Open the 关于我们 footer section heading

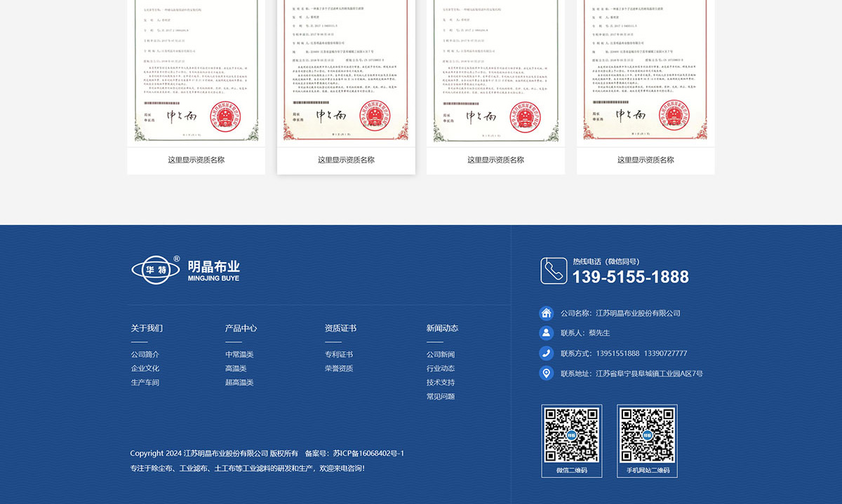pos(147,328)
